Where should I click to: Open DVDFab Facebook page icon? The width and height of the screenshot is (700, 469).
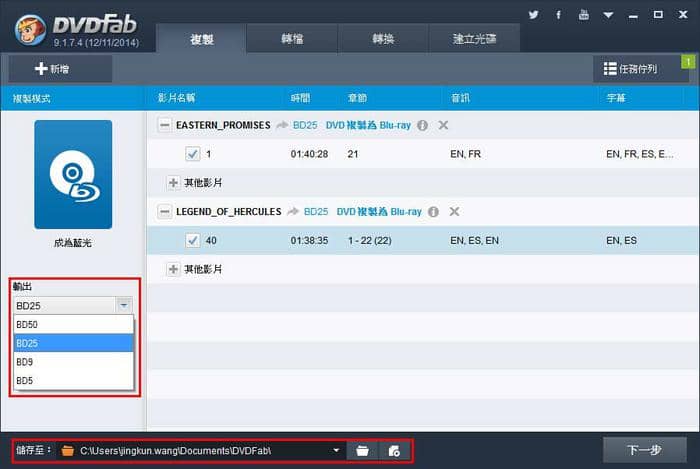[x=558, y=15]
